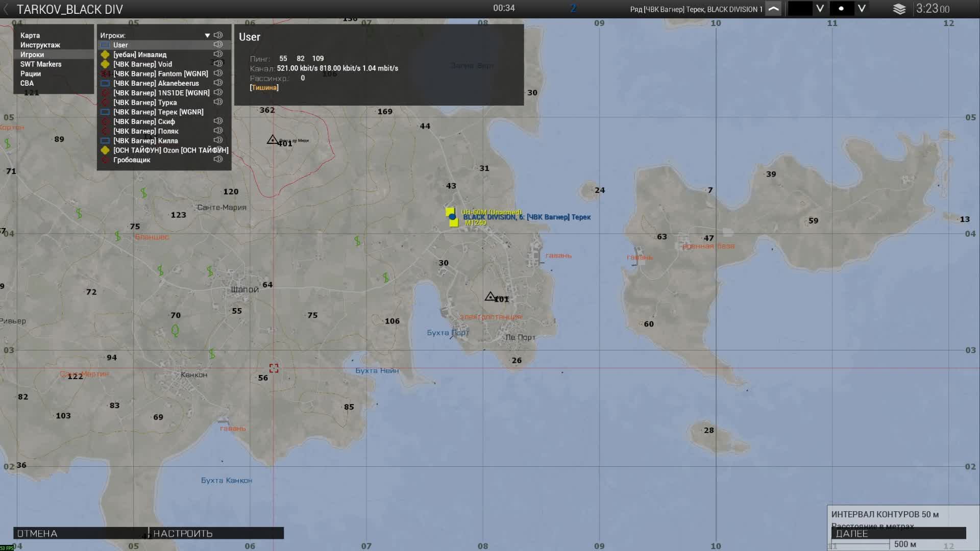
Task: Go back with top-left arrow
Action: (6, 9)
